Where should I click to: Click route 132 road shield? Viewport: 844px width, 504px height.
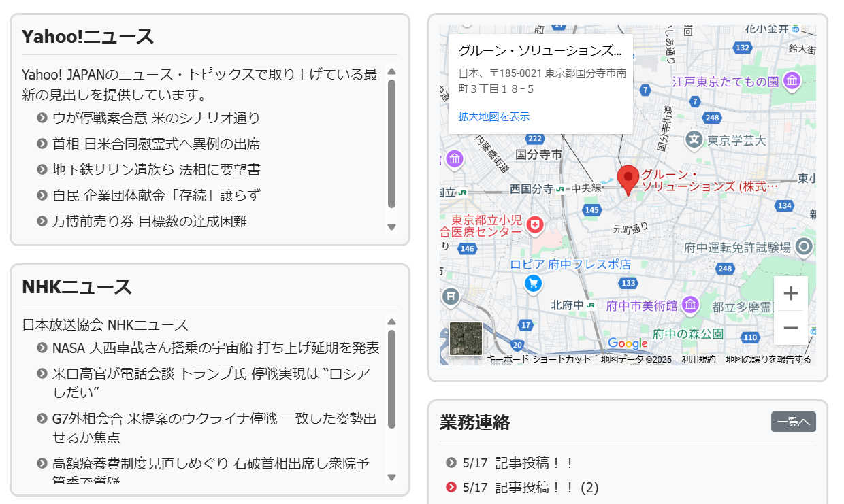(x=743, y=48)
